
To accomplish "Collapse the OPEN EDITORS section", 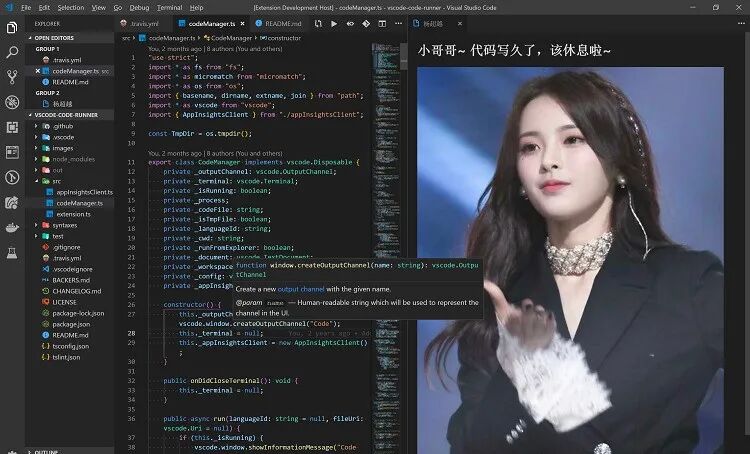I will (x=30, y=38).
